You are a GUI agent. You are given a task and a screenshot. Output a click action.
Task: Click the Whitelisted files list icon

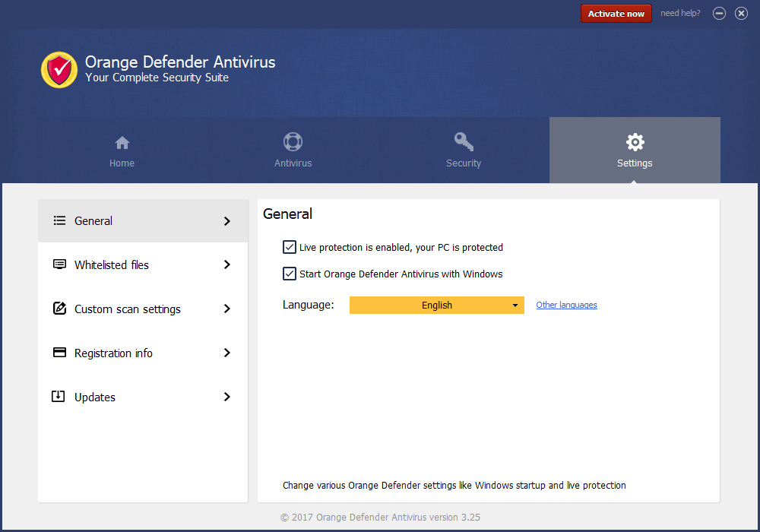coord(59,264)
